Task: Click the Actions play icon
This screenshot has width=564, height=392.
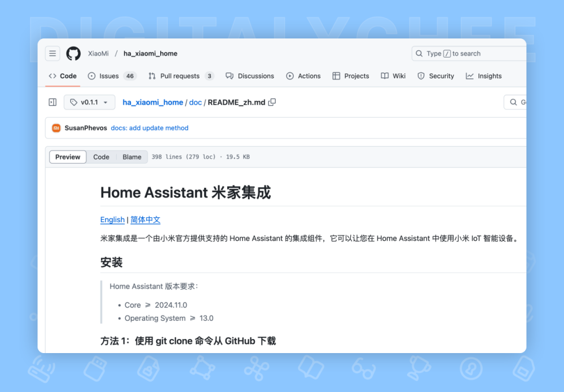Action: pyautogui.click(x=290, y=76)
